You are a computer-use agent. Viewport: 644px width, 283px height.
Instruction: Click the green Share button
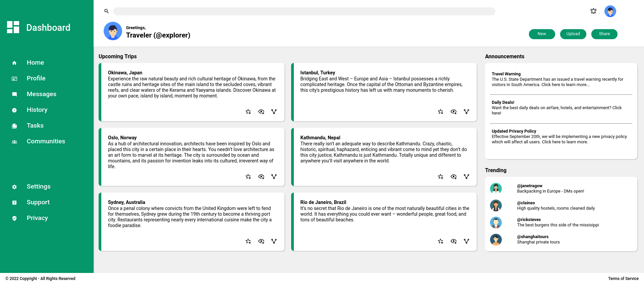pyautogui.click(x=604, y=34)
